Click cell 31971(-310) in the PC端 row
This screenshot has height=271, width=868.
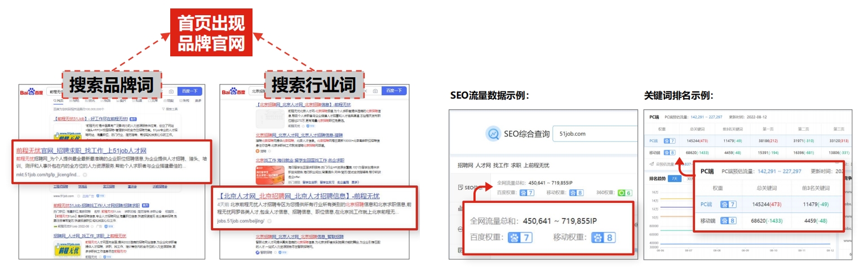coord(803,140)
